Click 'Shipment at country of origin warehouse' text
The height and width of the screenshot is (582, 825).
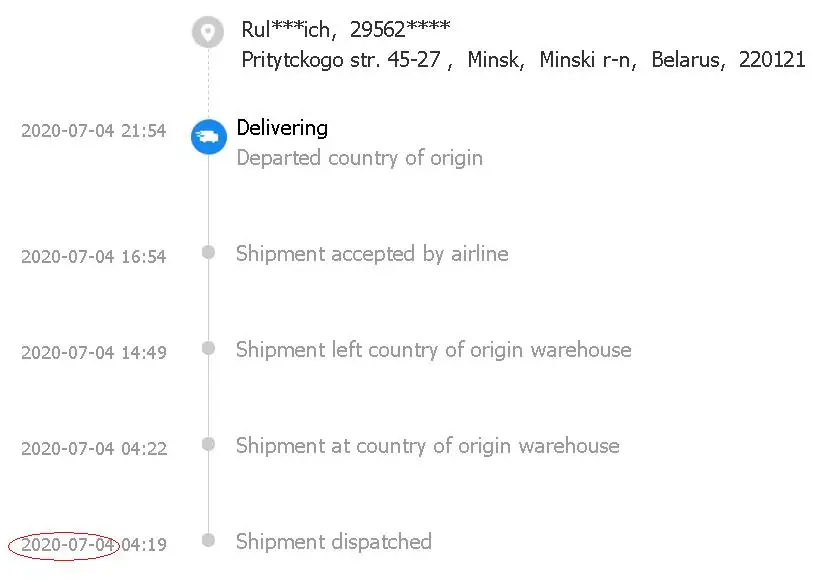(x=427, y=446)
